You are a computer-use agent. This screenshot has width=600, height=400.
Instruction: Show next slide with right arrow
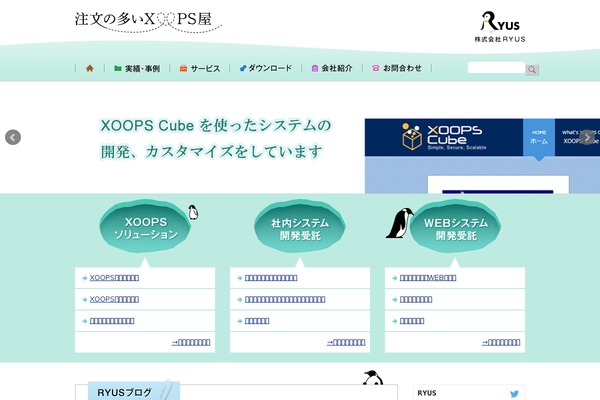pyautogui.click(x=587, y=137)
